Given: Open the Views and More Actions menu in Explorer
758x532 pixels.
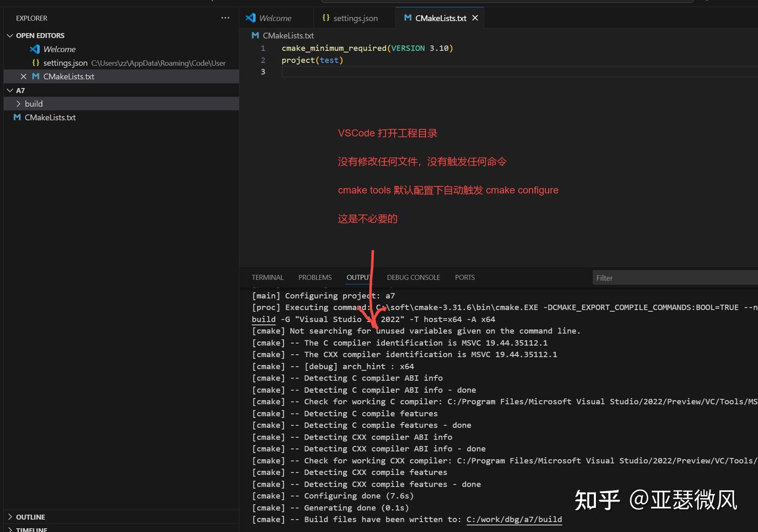Looking at the screenshot, I should click(225, 18).
